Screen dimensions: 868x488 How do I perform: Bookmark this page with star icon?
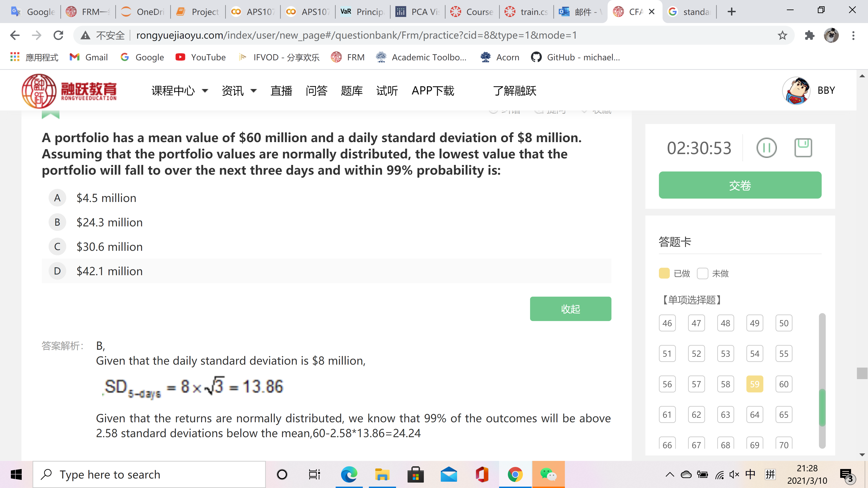[782, 35]
